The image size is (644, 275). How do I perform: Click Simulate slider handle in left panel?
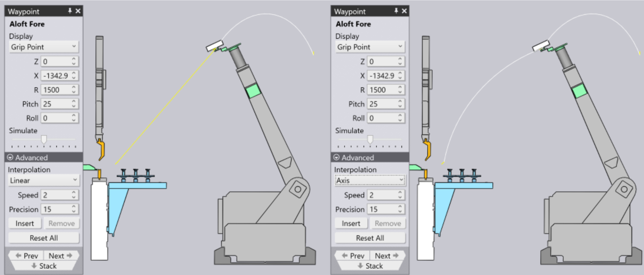click(x=44, y=139)
